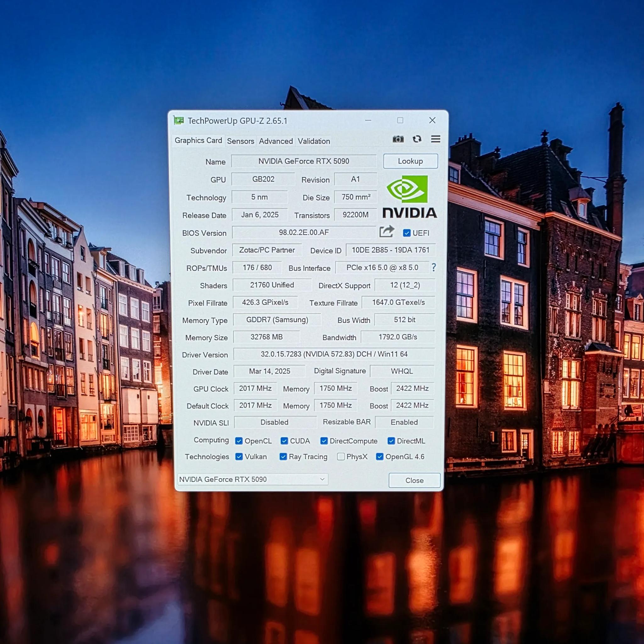The height and width of the screenshot is (644, 644).
Task: Open the NVIDIA GeForce RTX 5090 dropdown
Action: click(253, 479)
